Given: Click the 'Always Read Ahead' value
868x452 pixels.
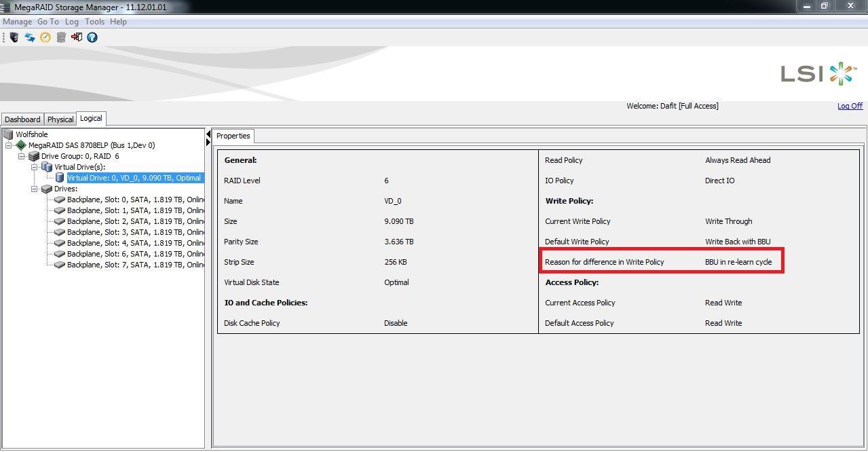Looking at the screenshot, I should pos(738,160).
